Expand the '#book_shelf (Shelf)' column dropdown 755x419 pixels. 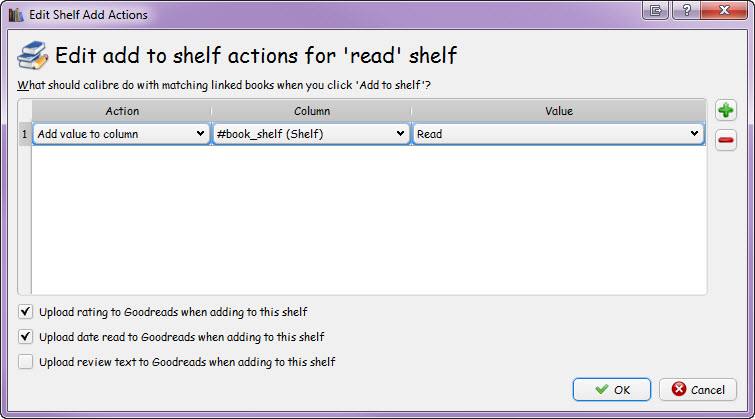[x=311, y=134]
